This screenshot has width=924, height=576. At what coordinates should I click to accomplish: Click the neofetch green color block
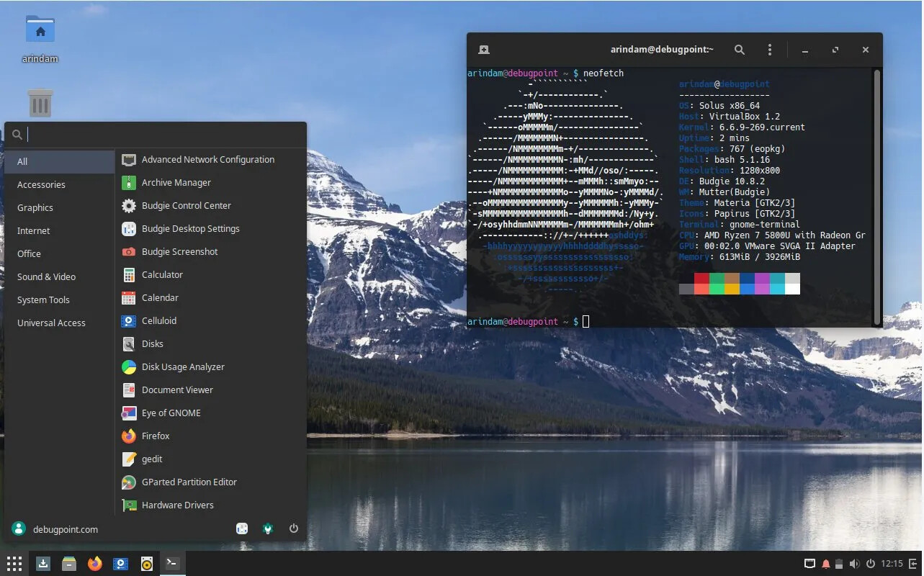tap(717, 279)
